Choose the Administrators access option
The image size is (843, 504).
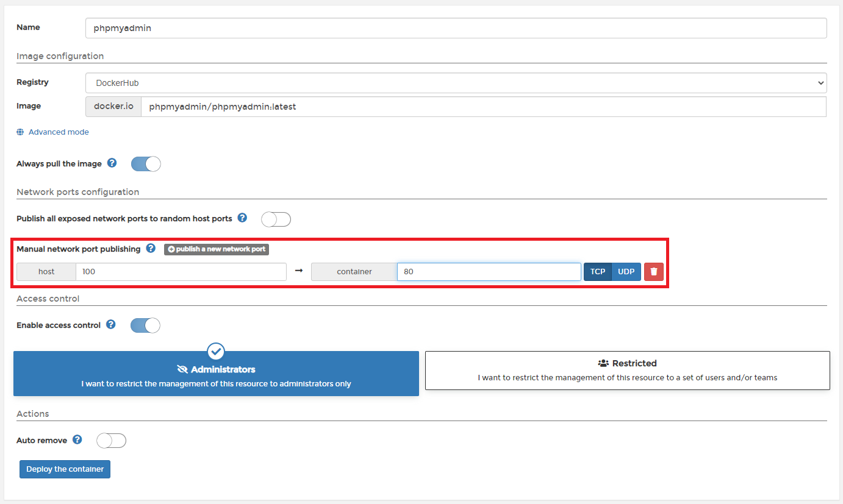point(216,375)
